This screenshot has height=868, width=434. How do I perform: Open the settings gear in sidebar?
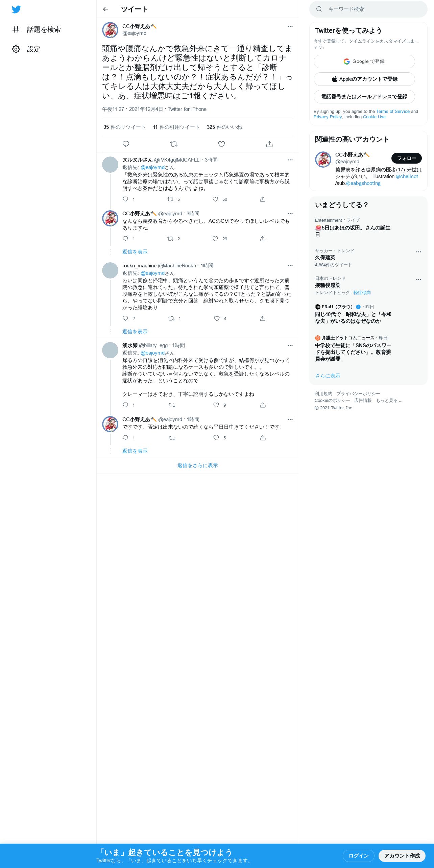(16, 49)
